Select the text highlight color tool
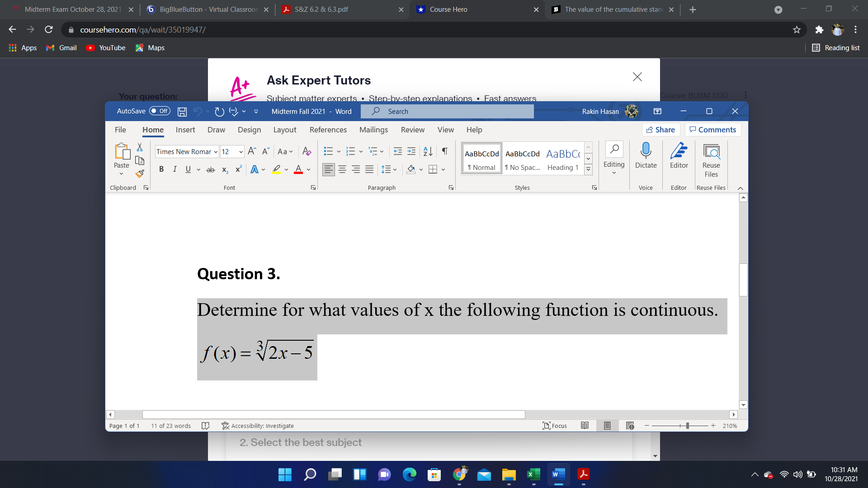868x488 pixels. [x=276, y=169]
